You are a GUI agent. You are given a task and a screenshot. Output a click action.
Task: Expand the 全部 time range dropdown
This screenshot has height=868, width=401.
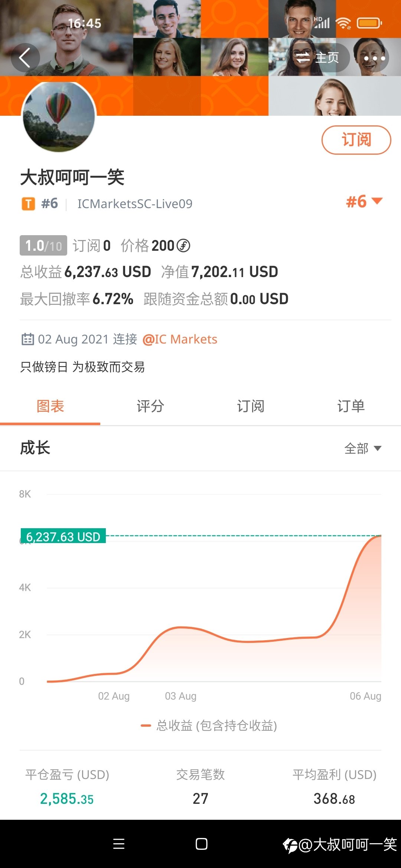(363, 448)
